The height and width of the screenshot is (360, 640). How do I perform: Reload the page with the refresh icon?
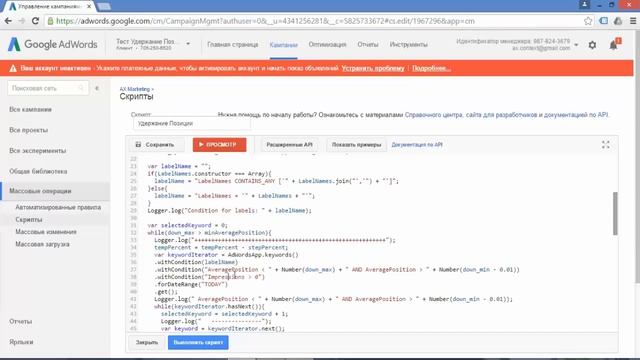click(x=35, y=21)
